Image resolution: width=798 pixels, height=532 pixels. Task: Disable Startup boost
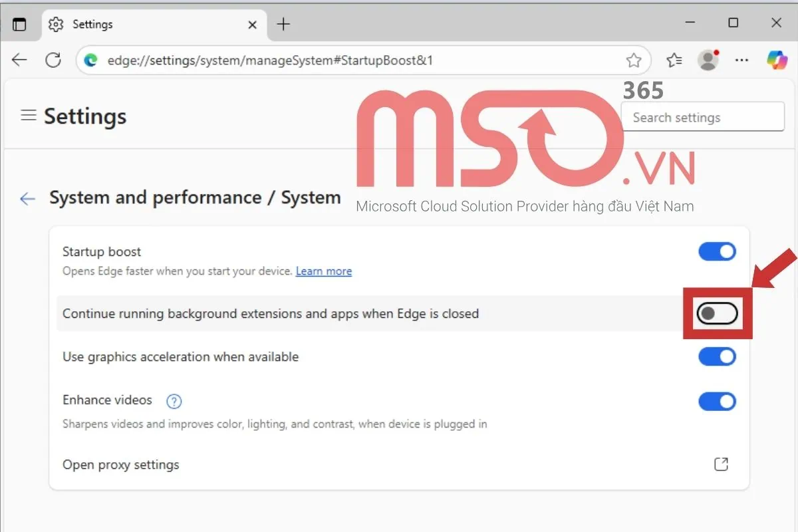717,251
